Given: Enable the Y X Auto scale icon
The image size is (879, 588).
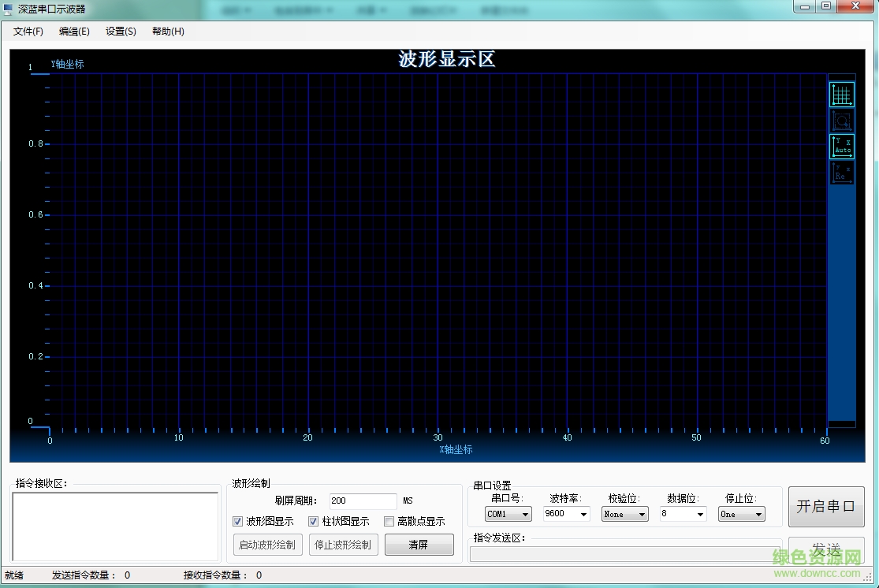Looking at the screenshot, I should pos(841,147).
